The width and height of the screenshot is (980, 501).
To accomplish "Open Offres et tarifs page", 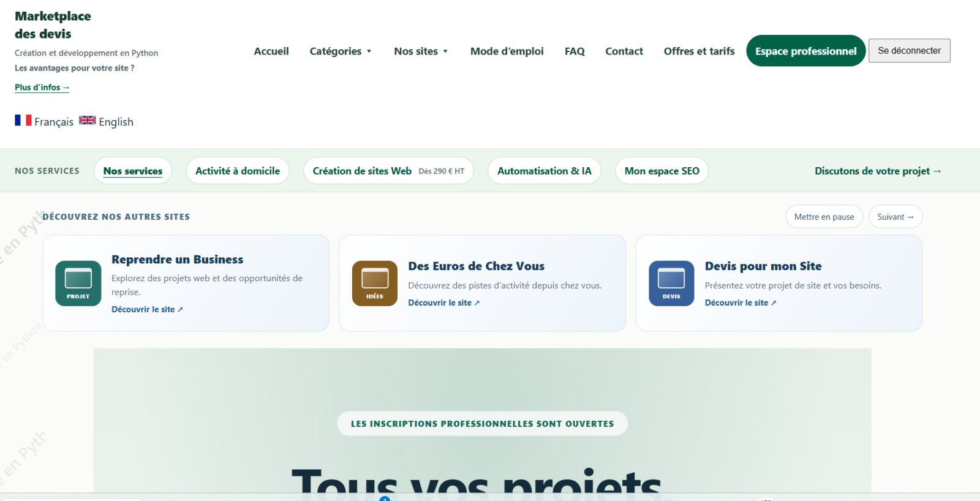I will [699, 51].
